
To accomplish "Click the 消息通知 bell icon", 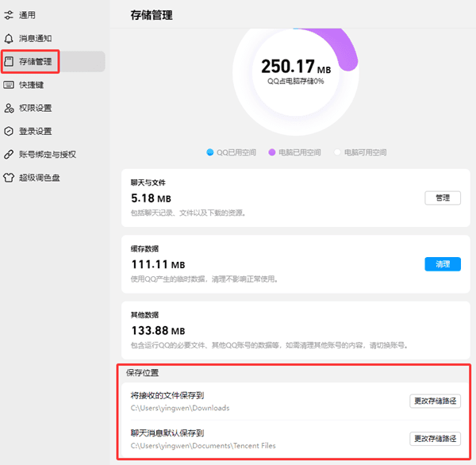I will click(10, 38).
